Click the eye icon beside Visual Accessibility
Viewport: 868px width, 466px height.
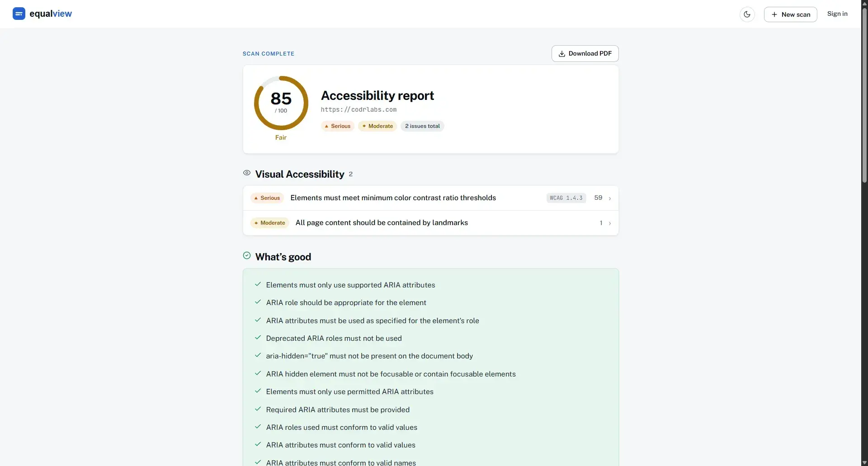[x=247, y=173]
